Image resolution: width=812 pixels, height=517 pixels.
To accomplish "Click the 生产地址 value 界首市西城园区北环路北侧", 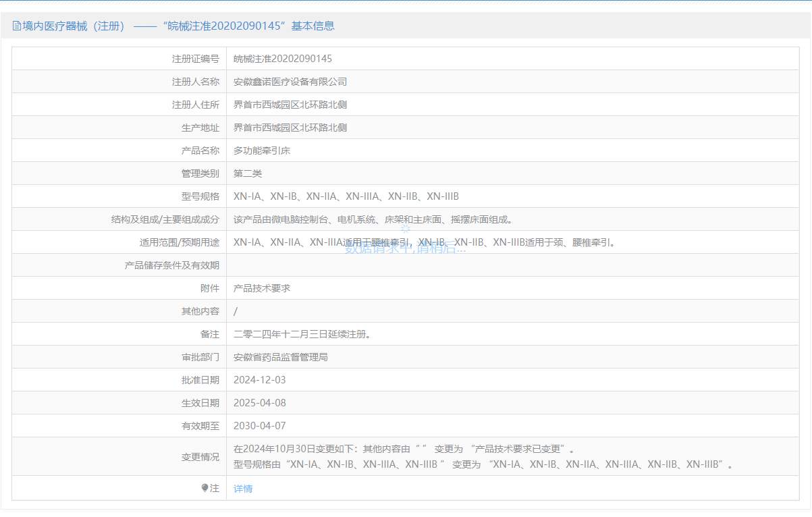I will pyautogui.click(x=290, y=128).
